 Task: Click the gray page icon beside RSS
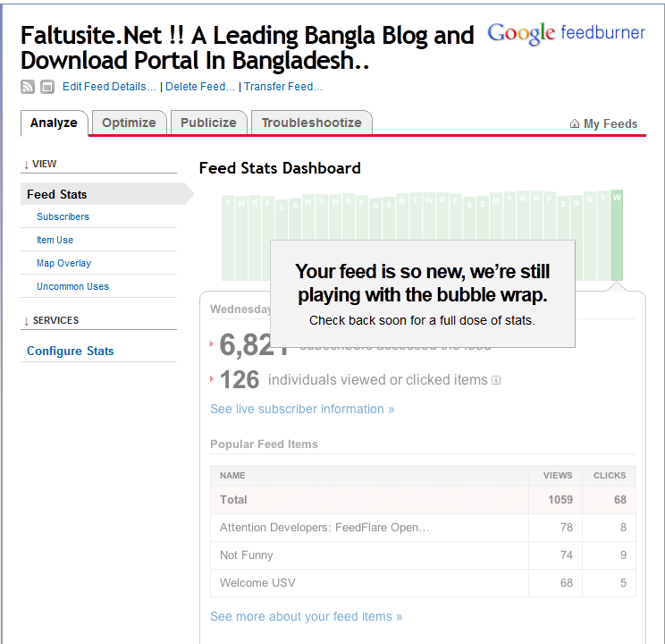click(47, 87)
